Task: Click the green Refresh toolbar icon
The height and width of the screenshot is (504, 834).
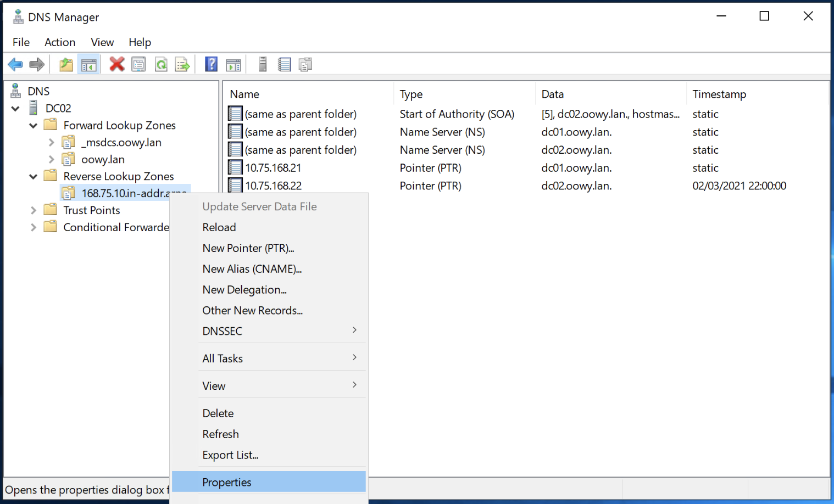Action: (161, 65)
